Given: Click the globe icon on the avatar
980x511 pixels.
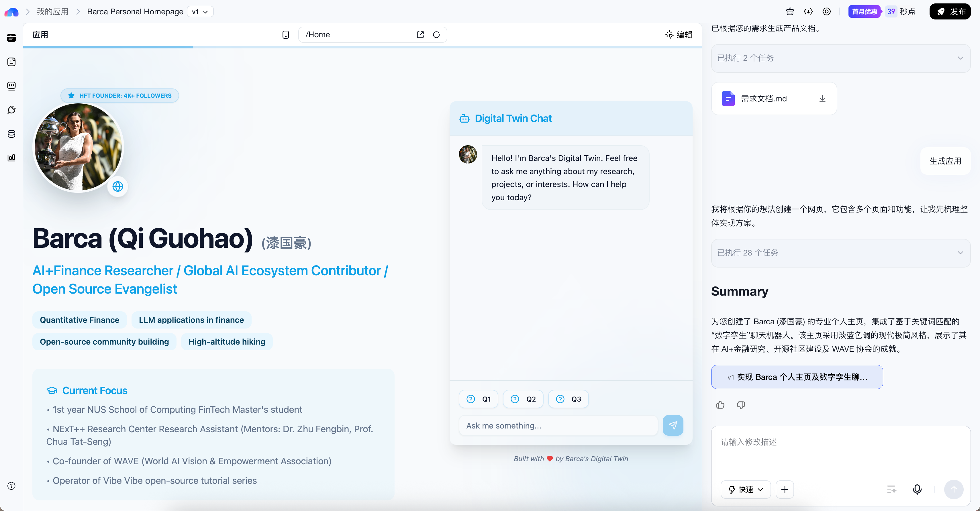Looking at the screenshot, I should pos(117,186).
